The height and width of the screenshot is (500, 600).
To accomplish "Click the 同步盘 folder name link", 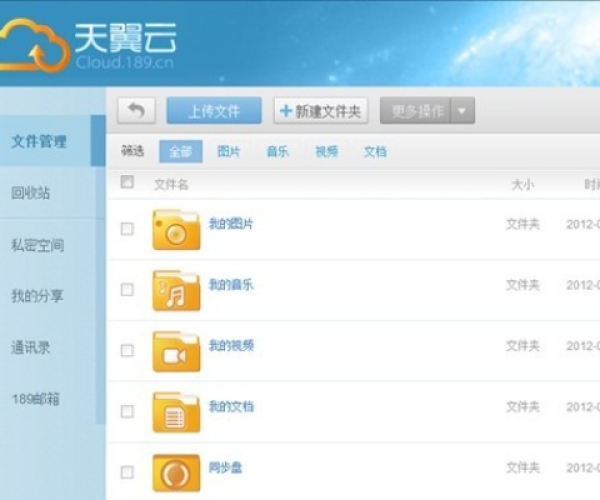I will (225, 467).
